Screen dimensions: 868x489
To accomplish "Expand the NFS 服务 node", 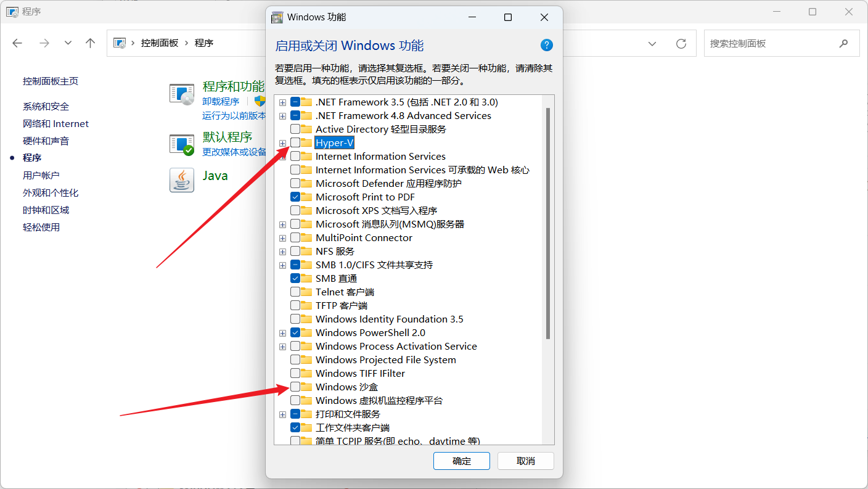I will point(282,252).
